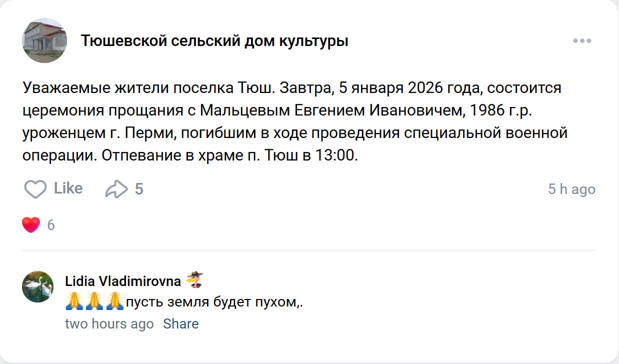Screen dimensions: 619x364
Task: Click the emoji status beside Lidia Vladimirovna
Action: (x=194, y=280)
